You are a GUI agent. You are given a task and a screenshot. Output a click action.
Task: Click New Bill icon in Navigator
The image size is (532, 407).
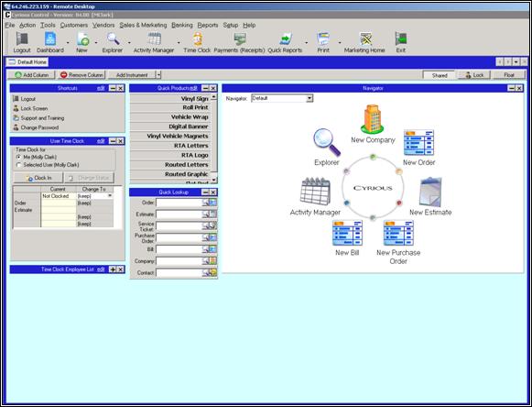click(x=347, y=233)
